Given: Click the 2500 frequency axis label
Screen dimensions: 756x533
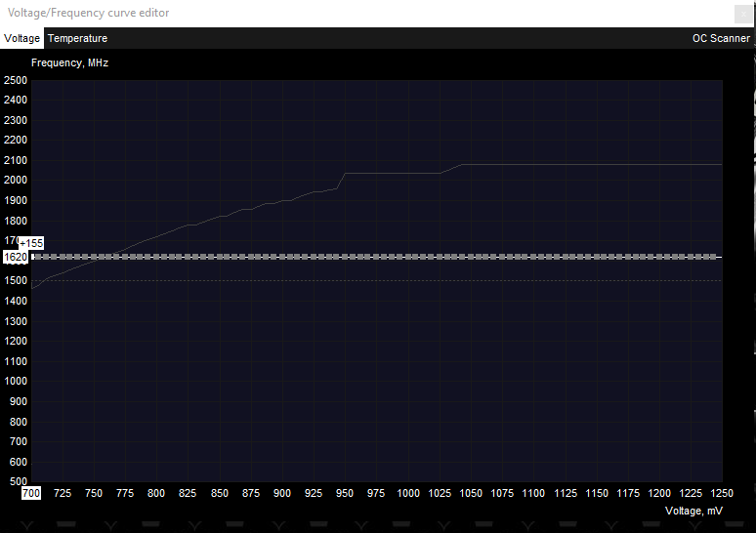Looking at the screenshot, I should coord(16,80).
